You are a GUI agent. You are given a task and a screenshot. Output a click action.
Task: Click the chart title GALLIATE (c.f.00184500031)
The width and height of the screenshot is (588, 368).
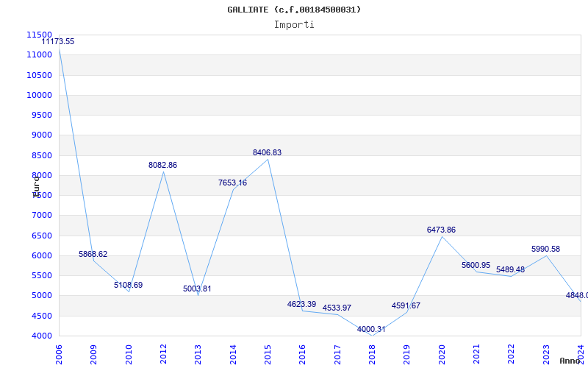294,10
